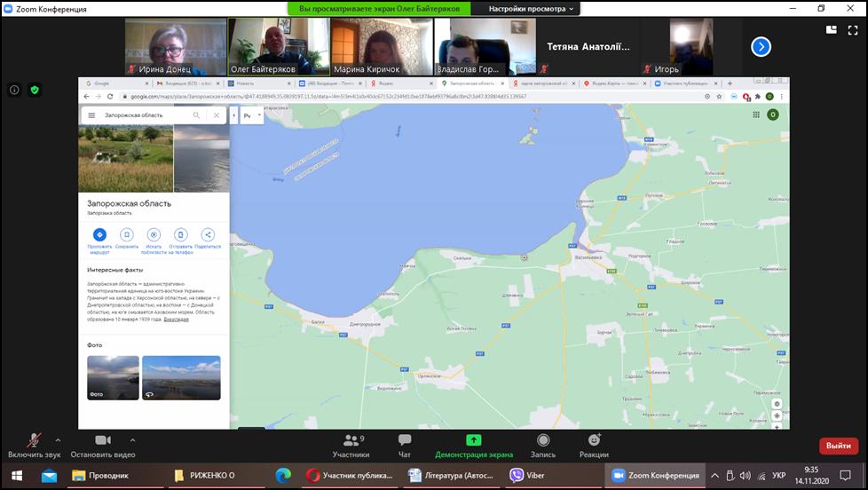868x490 pixels.
Task: Toggle the УКР keyboard language indicator
Action: pyautogui.click(x=778, y=476)
